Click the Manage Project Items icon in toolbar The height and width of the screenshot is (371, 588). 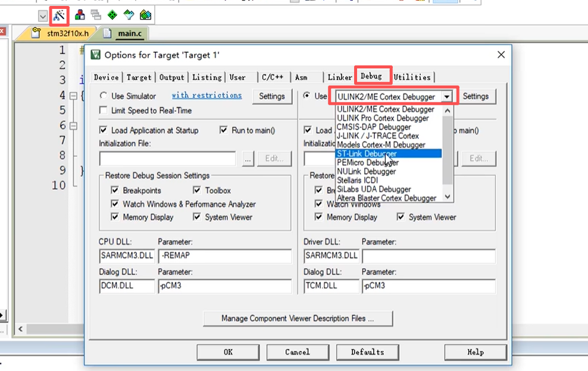80,15
